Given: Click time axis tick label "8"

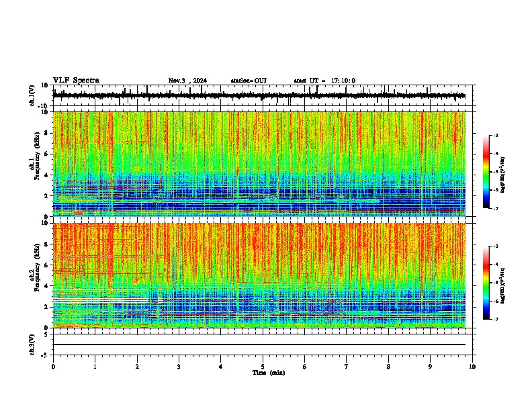Looking at the screenshot, I should point(388,367).
